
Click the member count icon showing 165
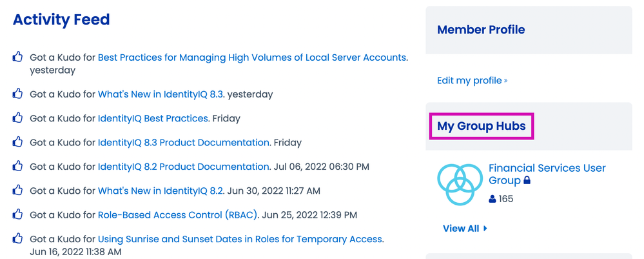point(493,200)
